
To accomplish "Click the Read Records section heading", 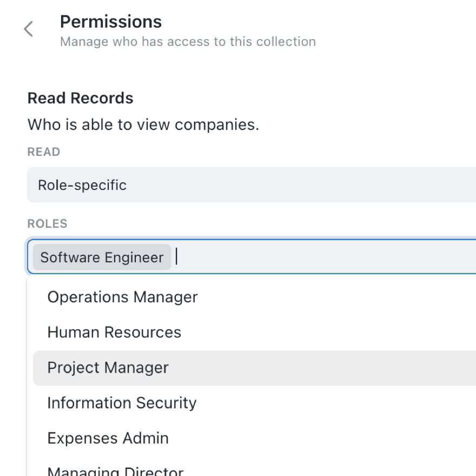I will click(x=81, y=98).
